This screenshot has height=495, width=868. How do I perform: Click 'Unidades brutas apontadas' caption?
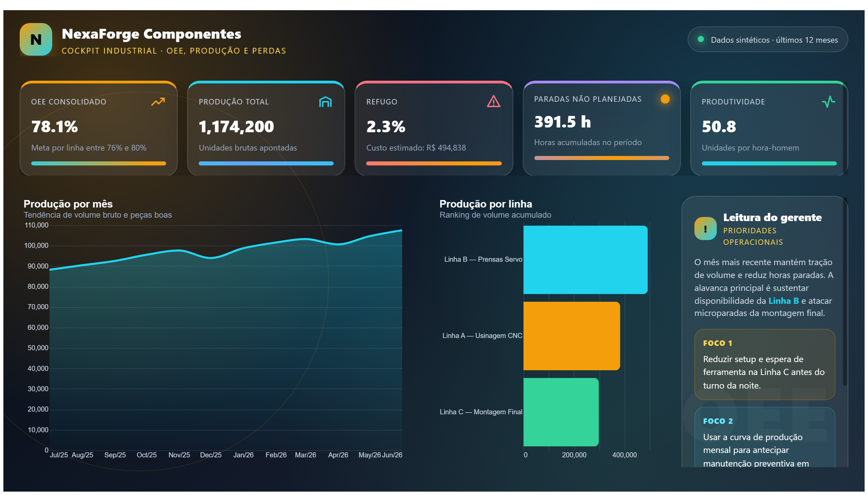[x=248, y=147]
